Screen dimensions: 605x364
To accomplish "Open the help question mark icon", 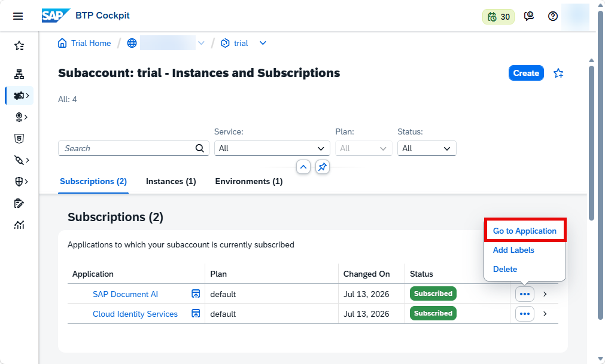I will 553,16.
